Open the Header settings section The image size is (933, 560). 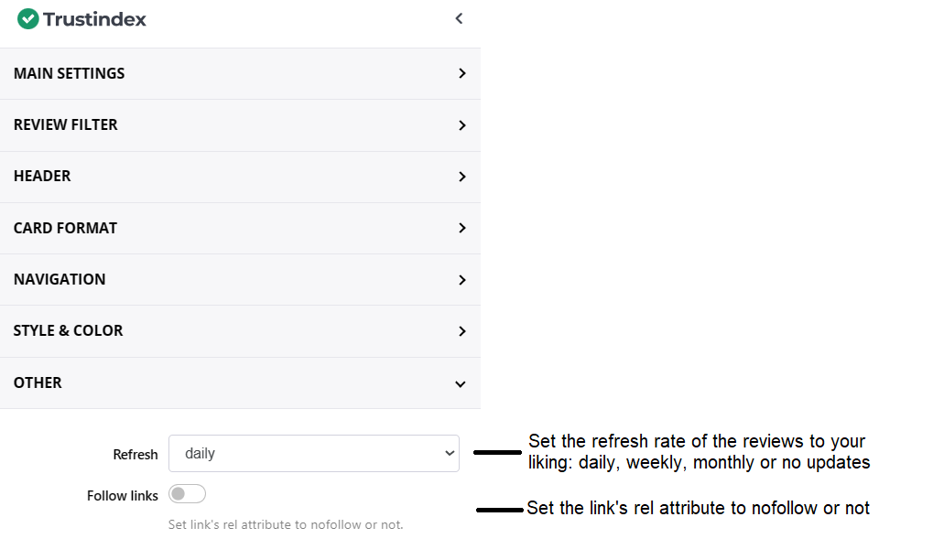[x=42, y=176]
